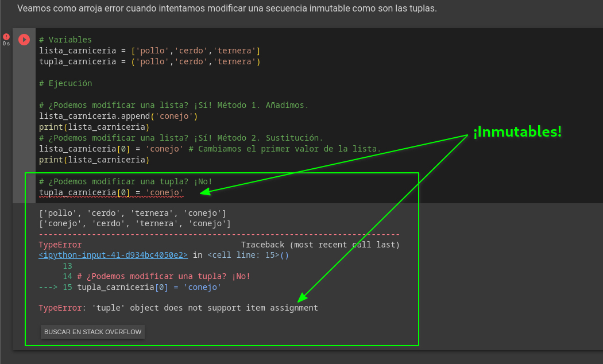The image size is (603, 364).
Task: Click the red error indicator above 0 s
Action: click(6, 37)
